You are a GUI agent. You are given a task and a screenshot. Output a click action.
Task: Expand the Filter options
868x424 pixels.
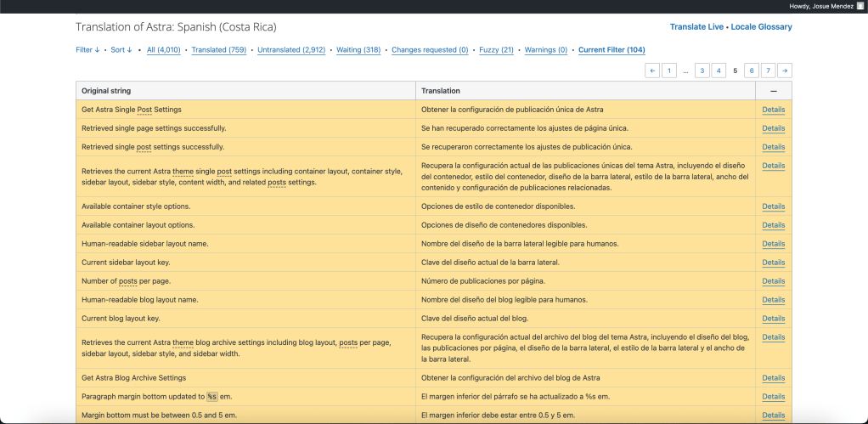point(87,50)
